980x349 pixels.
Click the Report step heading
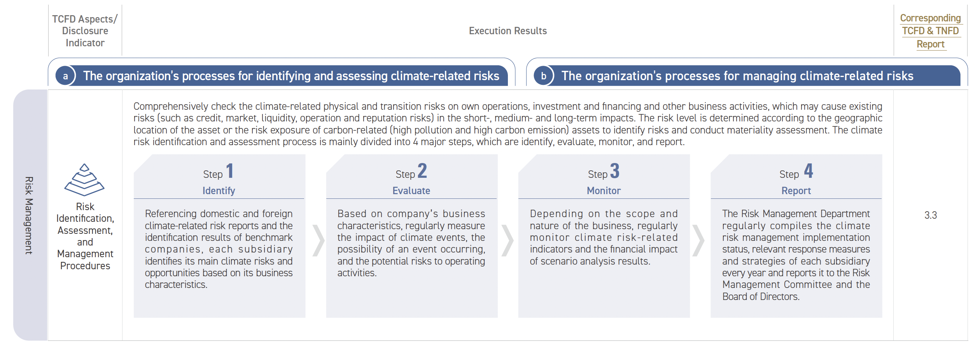[796, 191]
